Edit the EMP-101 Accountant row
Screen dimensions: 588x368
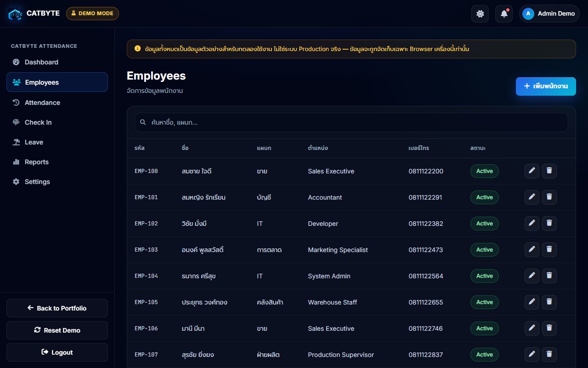tap(532, 197)
